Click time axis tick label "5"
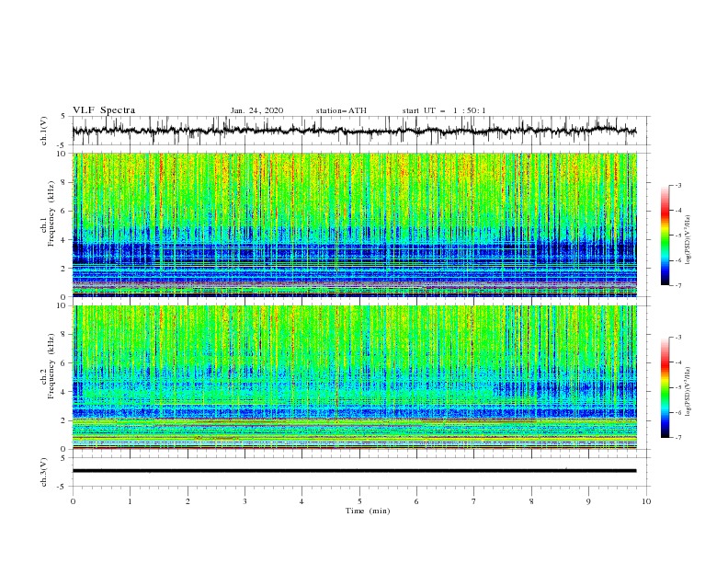Screen dimensions: 728x563 (x=359, y=501)
